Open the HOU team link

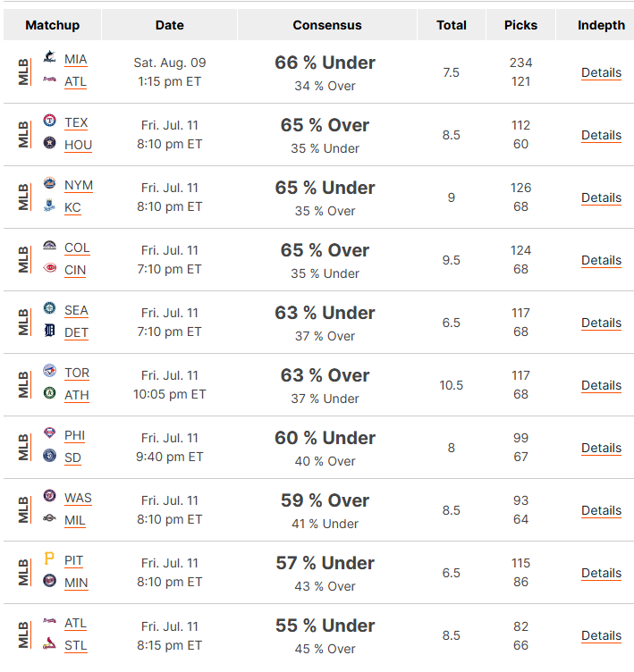click(x=78, y=145)
